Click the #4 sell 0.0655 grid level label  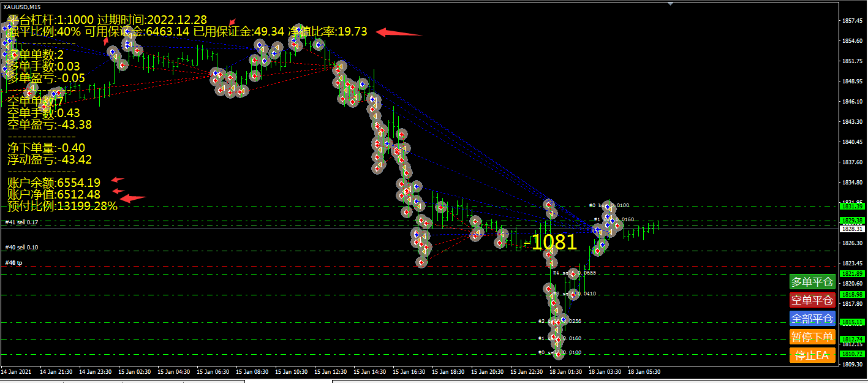[x=575, y=273]
